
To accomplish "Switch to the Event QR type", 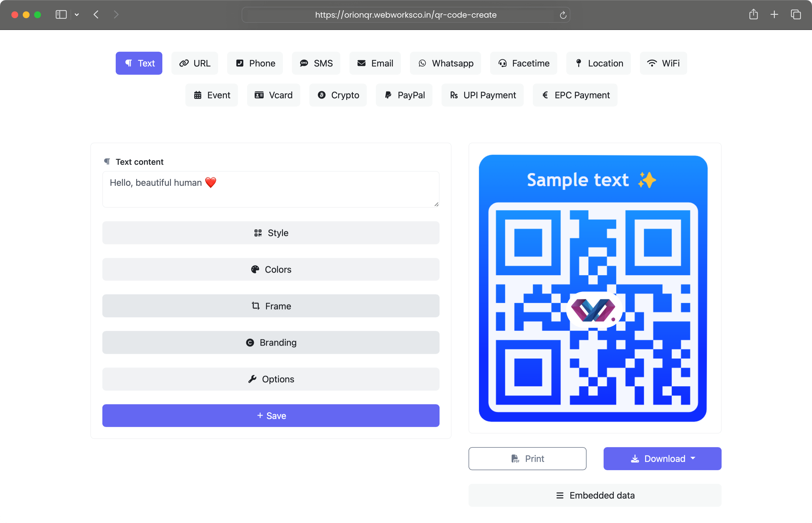I will [x=212, y=95].
